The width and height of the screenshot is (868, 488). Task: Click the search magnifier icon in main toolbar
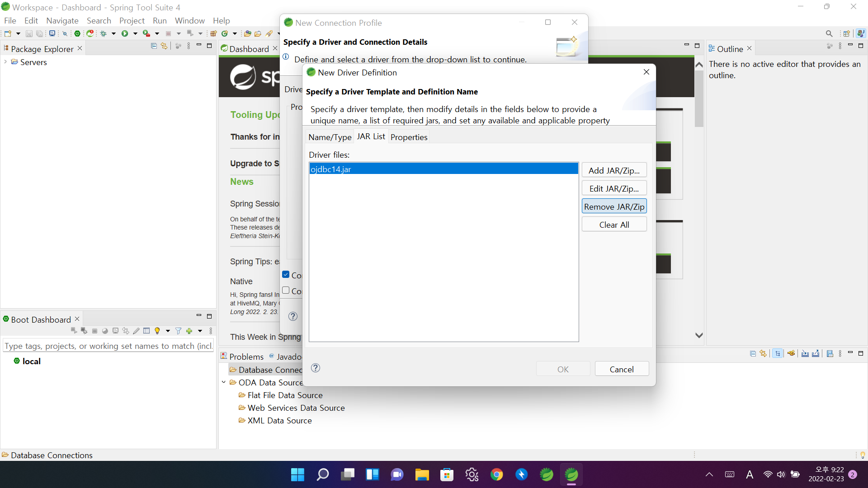[829, 33]
